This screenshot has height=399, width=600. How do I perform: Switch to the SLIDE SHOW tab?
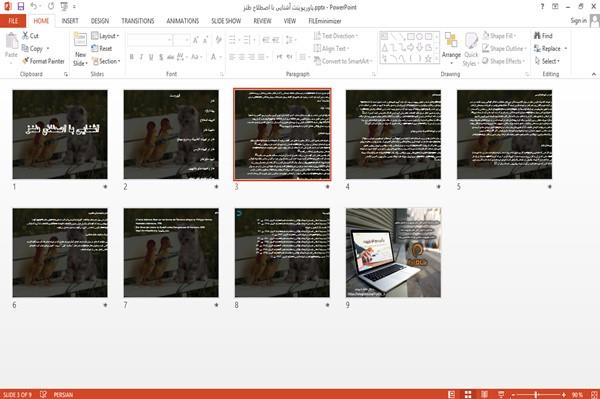pyautogui.click(x=226, y=21)
